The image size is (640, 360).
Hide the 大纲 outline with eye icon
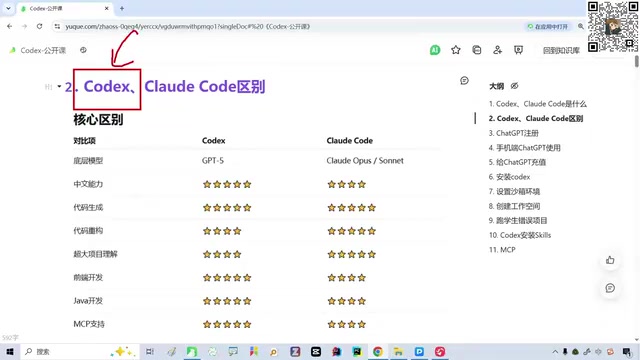coord(514,86)
